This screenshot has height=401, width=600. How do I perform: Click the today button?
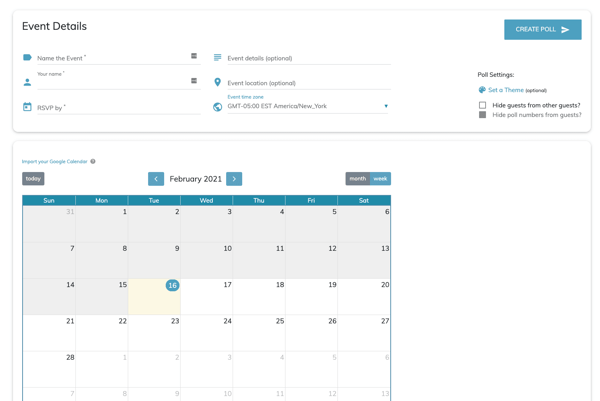[x=33, y=179]
